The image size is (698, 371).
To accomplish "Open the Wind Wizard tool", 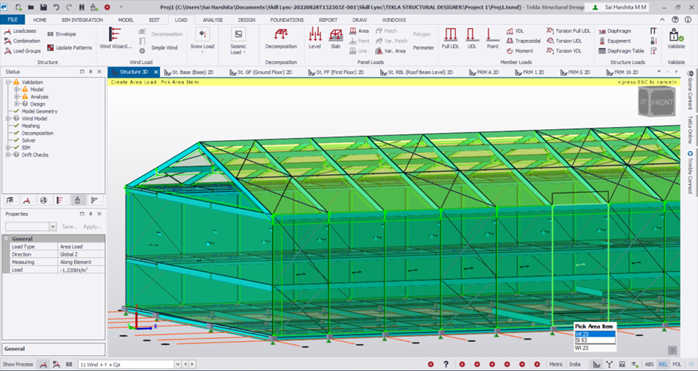I will point(115,38).
